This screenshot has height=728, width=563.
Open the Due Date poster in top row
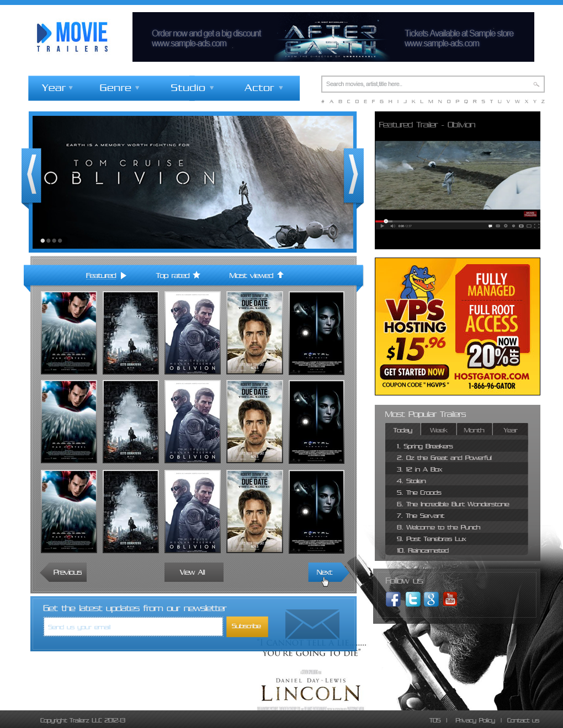pos(254,333)
